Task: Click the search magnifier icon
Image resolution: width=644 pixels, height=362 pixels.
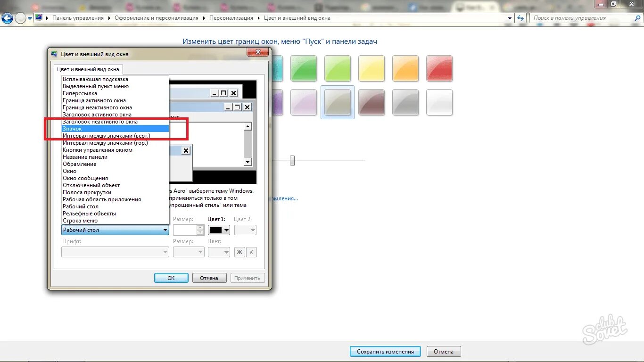Action: 637,18
